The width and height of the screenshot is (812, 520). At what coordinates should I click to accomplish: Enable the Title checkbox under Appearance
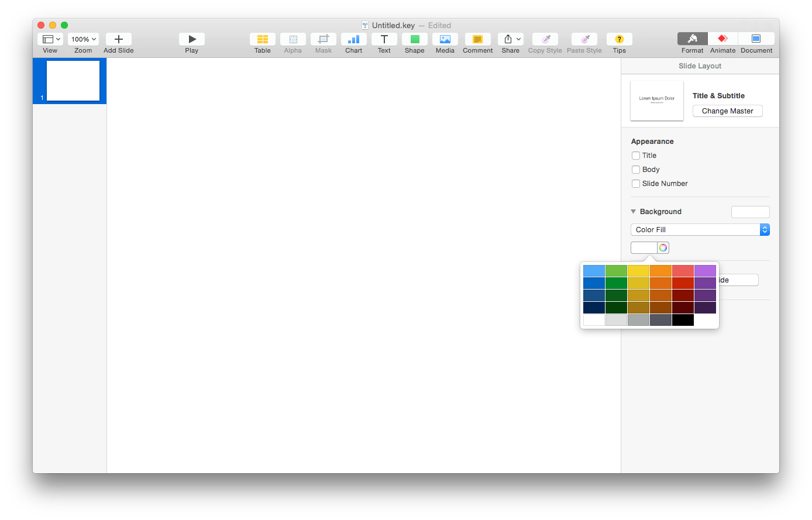point(636,156)
